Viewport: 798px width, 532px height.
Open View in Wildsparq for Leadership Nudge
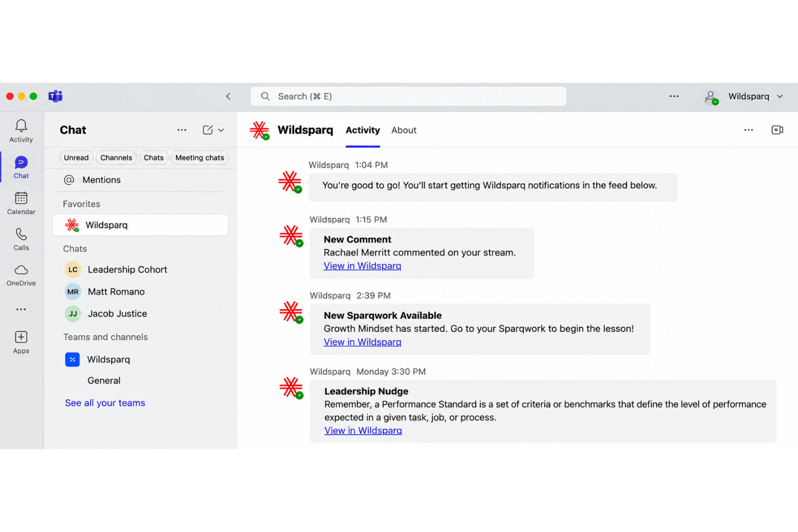[x=363, y=431]
